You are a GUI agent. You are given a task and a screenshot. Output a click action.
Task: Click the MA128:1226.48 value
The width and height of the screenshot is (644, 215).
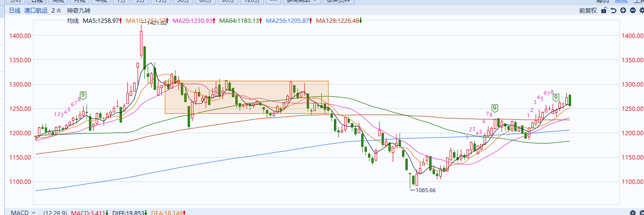[337, 21]
